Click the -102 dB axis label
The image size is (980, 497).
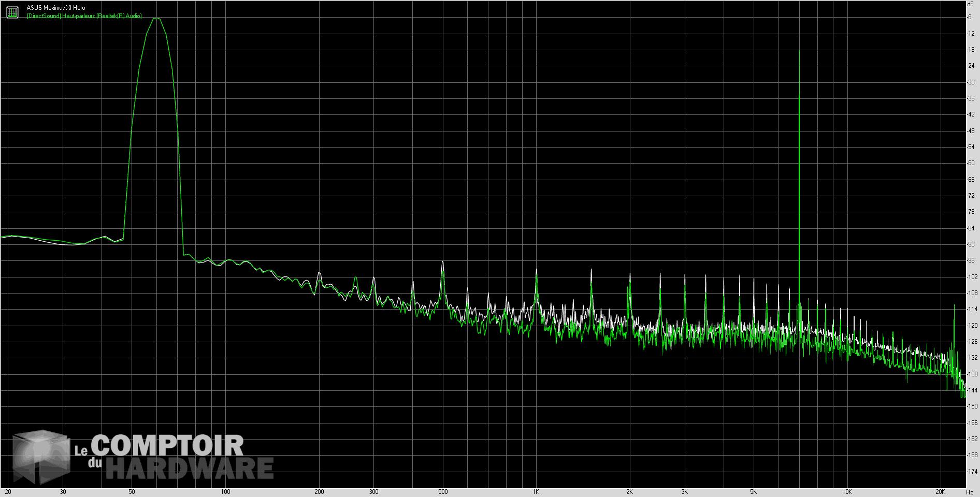[972, 276]
